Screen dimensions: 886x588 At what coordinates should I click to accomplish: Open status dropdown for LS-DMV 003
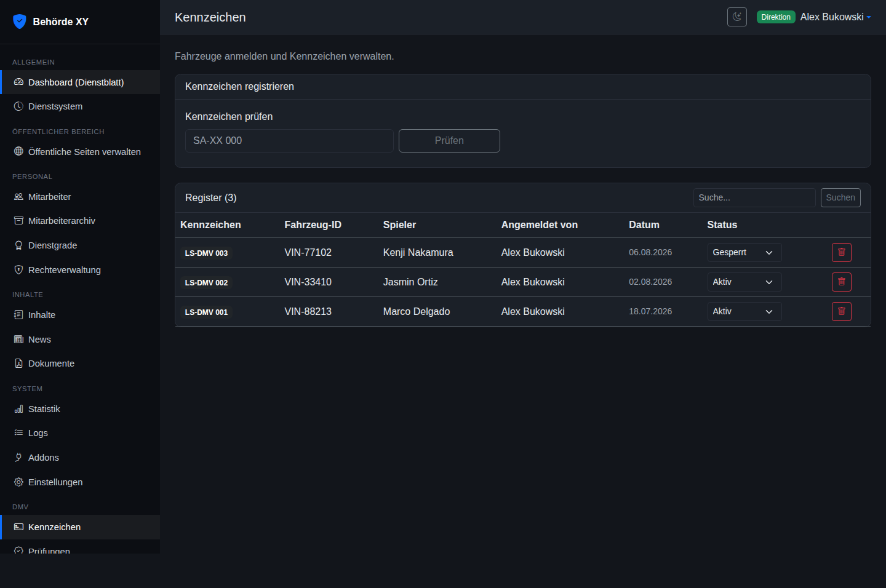pyautogui.click(x=744, y=253)
